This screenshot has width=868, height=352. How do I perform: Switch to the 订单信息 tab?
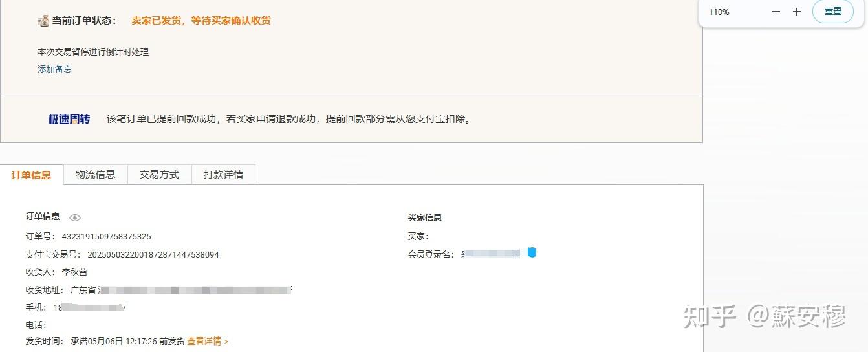[32, 175]
